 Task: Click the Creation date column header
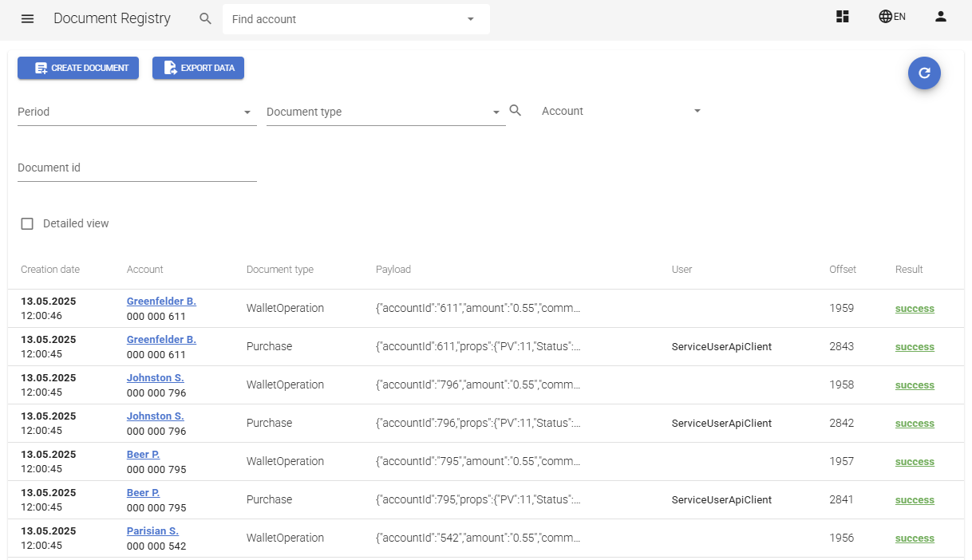coord(50,270)
